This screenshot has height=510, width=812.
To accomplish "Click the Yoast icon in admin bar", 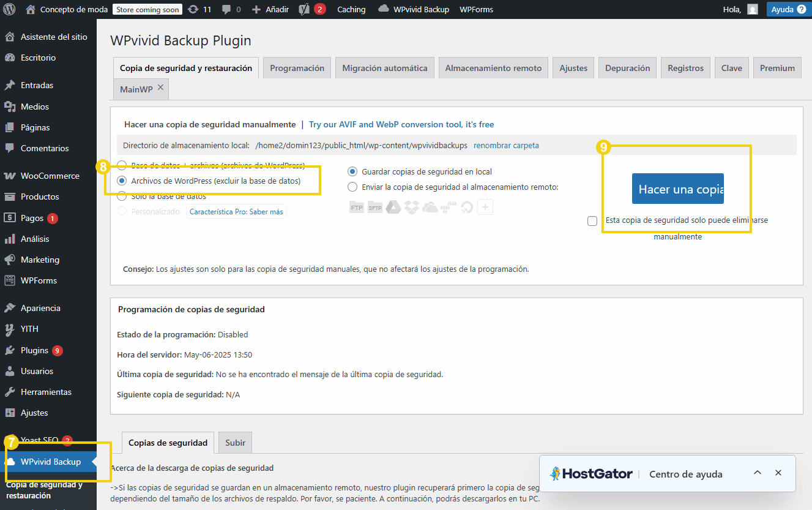I will [x=305, y=9].
